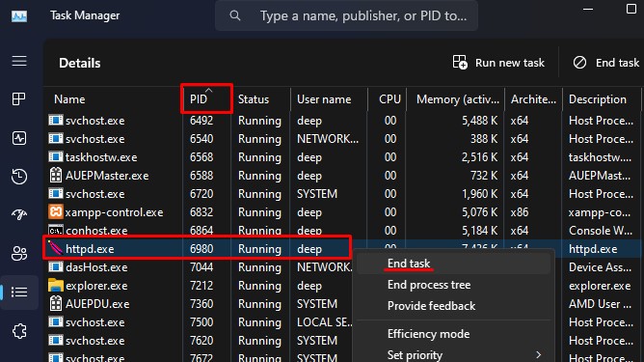Choose End task in the context menu
Viewport: 644px width, 362px height.
pyautogui.click(x=453, y=264)
